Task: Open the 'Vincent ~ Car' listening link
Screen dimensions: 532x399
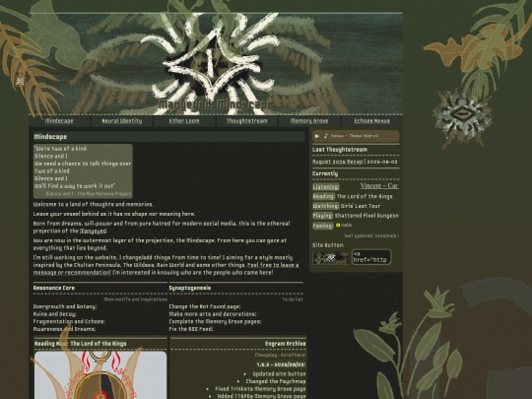Action: pos(379,185)
